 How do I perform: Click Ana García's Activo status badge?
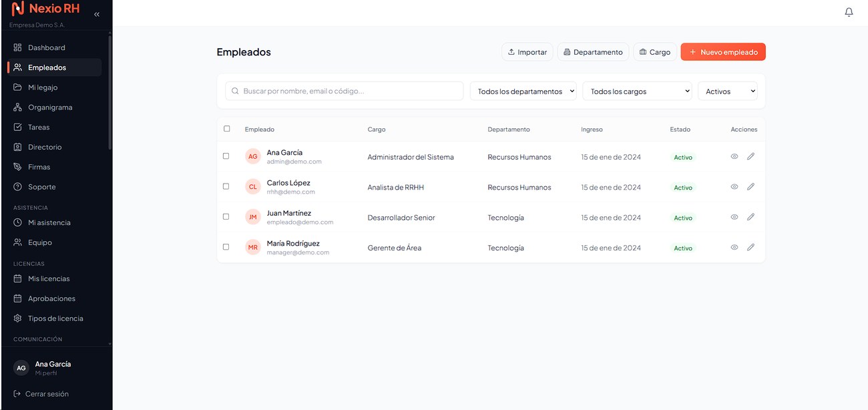[683, 158]
